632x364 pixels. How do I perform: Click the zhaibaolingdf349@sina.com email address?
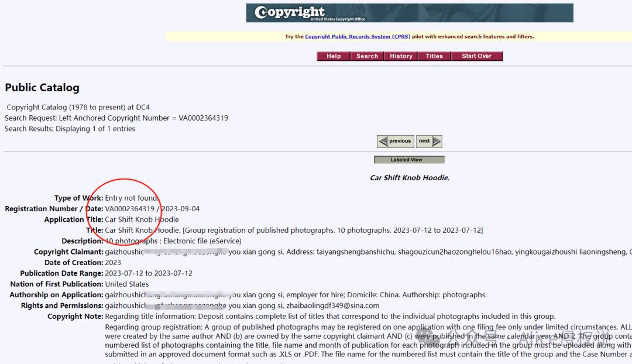point(332,305)
